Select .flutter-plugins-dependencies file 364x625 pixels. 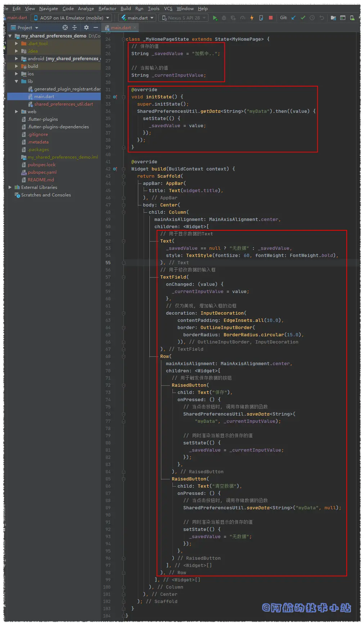click(x=58, y=127)
